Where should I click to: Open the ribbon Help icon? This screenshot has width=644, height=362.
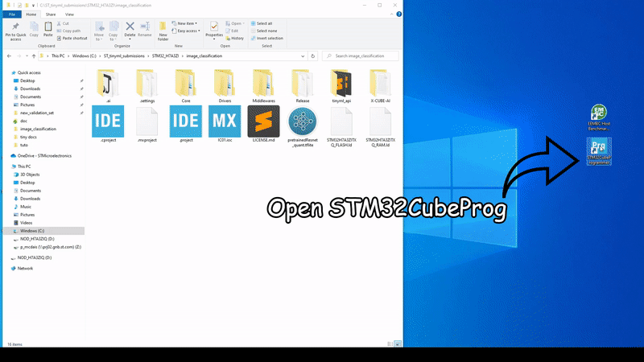(x=398, y=14)
